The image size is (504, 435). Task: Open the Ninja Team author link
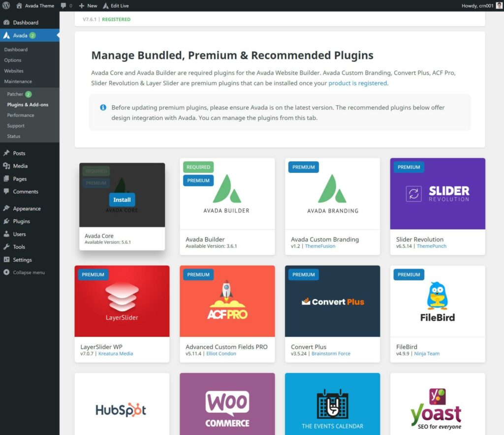click(x=427, y=354)
